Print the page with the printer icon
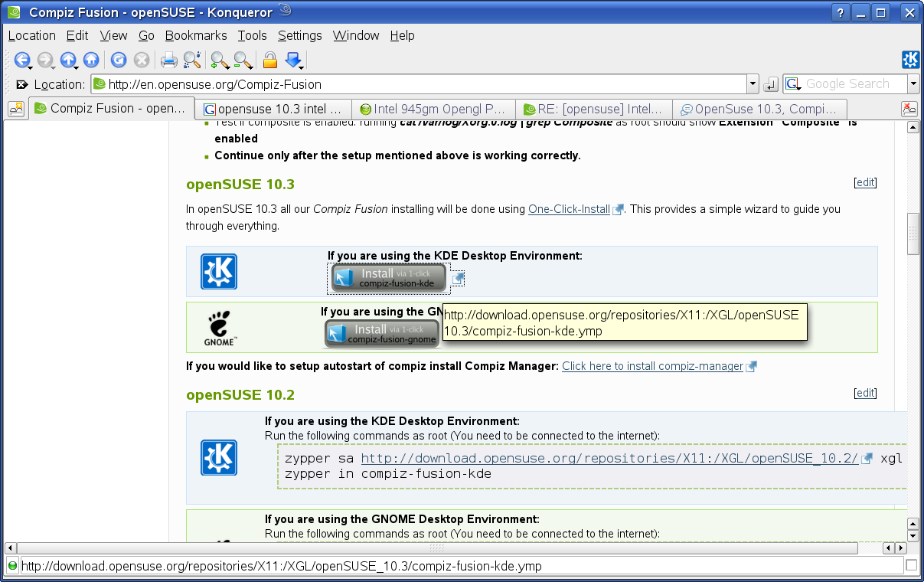Image resolution: width=924 pixels, height=582 pixels. [168, 60]
